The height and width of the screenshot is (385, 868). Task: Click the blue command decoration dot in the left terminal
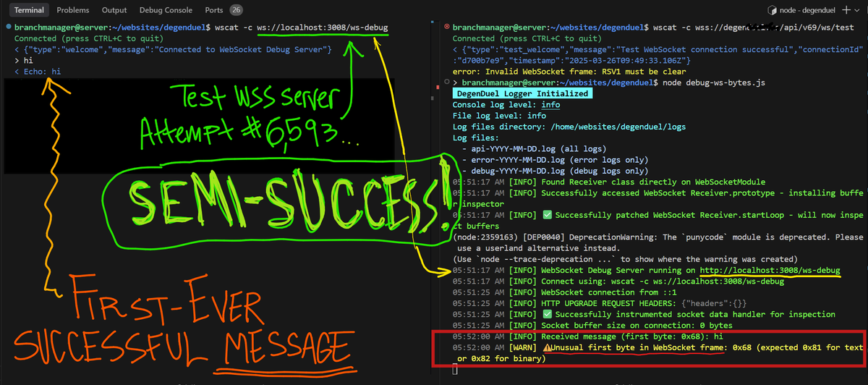click(7, 27)
